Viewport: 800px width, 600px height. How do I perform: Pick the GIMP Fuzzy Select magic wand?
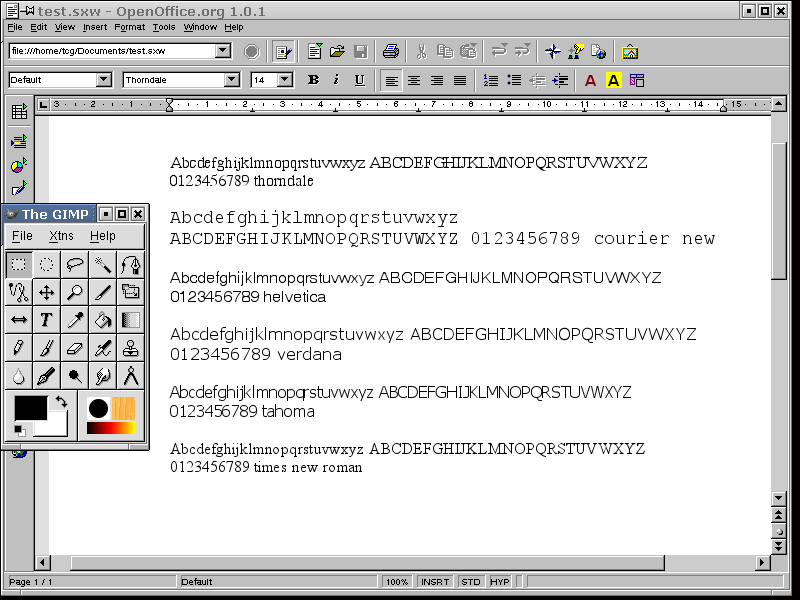coord(103,264)
